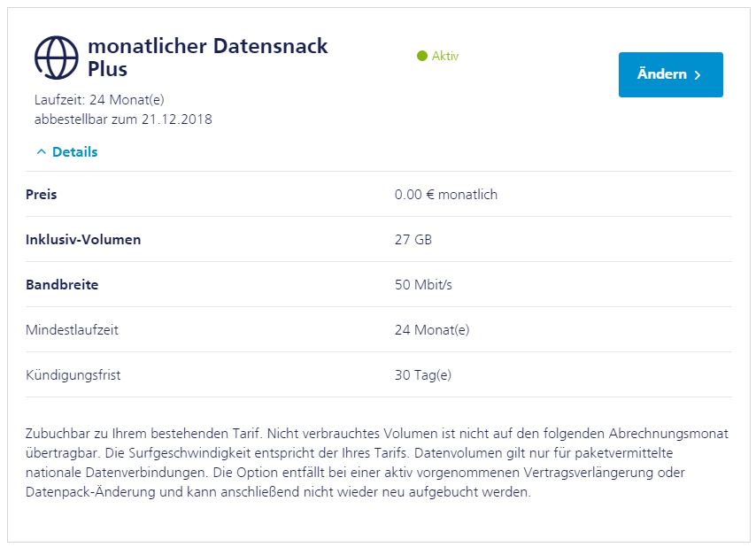
Task: Click the Aktiv status label
Action: click(445, 56)
